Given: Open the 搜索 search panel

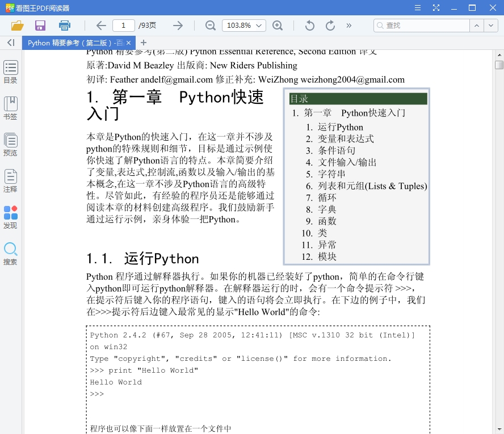Looking at the screenshot, I should tap(10, 254).
